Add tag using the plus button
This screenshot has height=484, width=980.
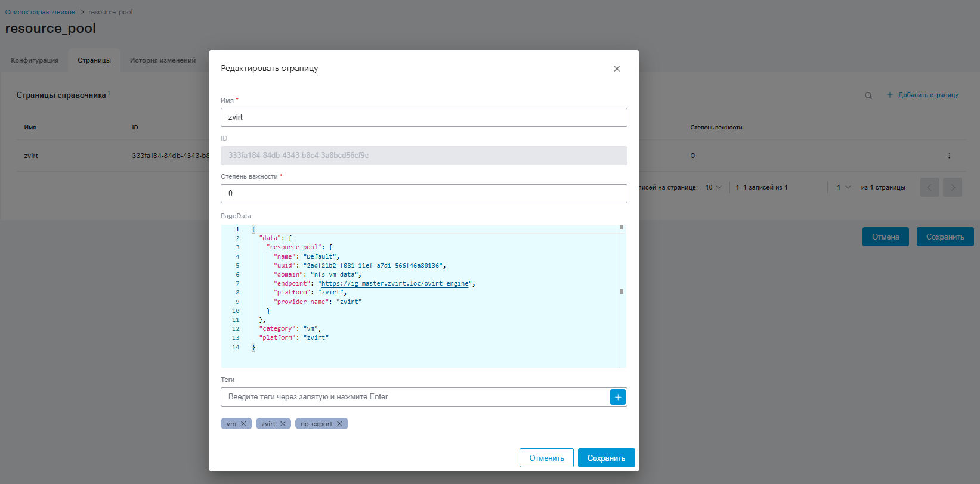(x=618, y=397)
